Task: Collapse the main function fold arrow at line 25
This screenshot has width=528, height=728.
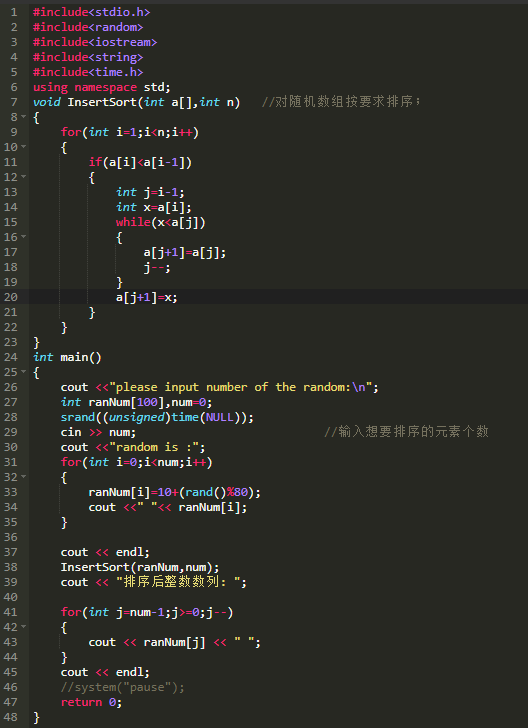Action: [x=23, y=372]
